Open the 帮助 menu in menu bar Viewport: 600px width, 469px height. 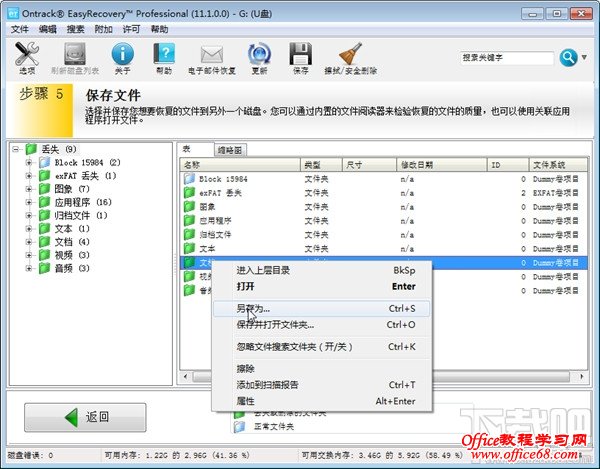[159, 29]
